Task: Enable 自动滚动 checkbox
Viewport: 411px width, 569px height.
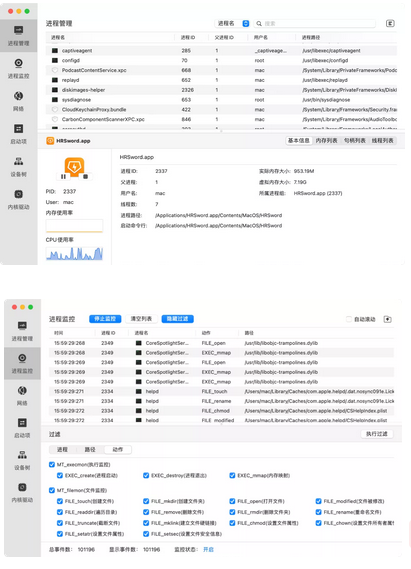Action: 349,319
